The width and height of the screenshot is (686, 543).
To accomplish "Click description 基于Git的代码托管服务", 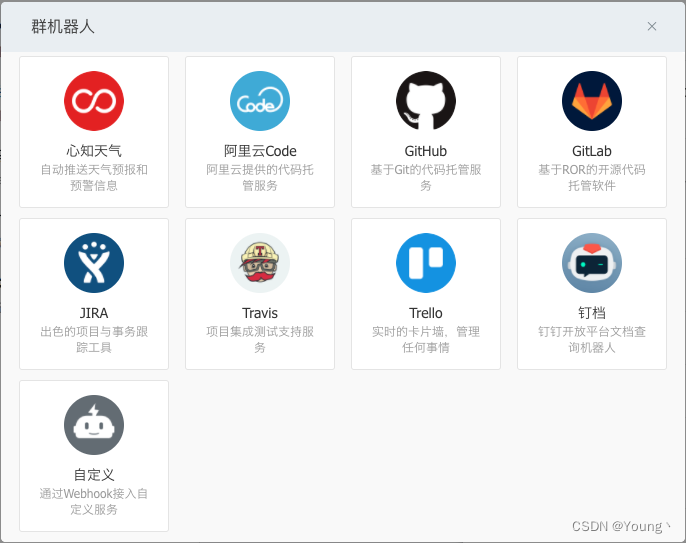I will tap(426, 178).
